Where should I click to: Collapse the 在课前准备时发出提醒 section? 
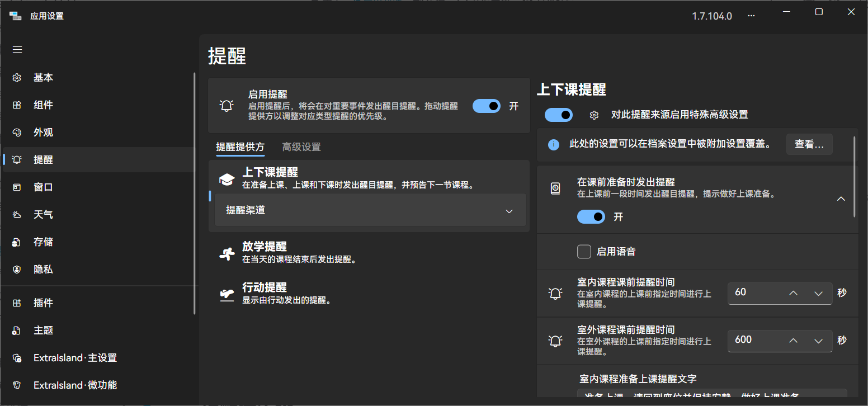coord(841,199)
